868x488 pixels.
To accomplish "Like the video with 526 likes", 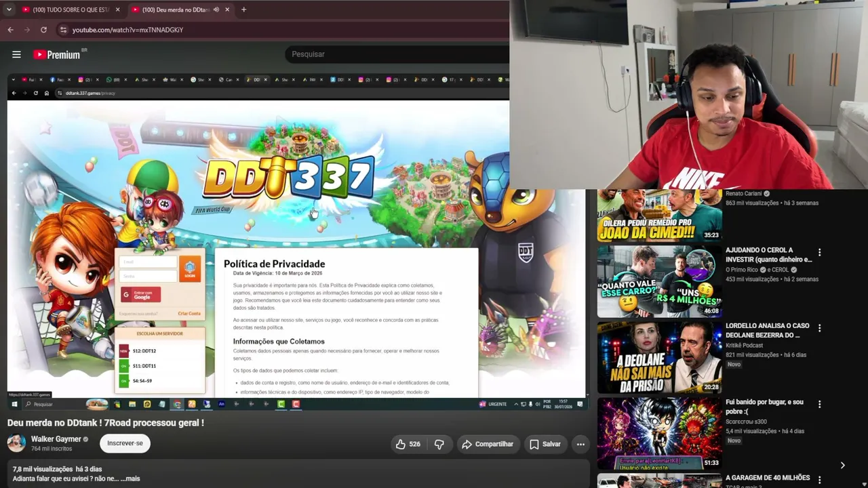I will (408, 444).
